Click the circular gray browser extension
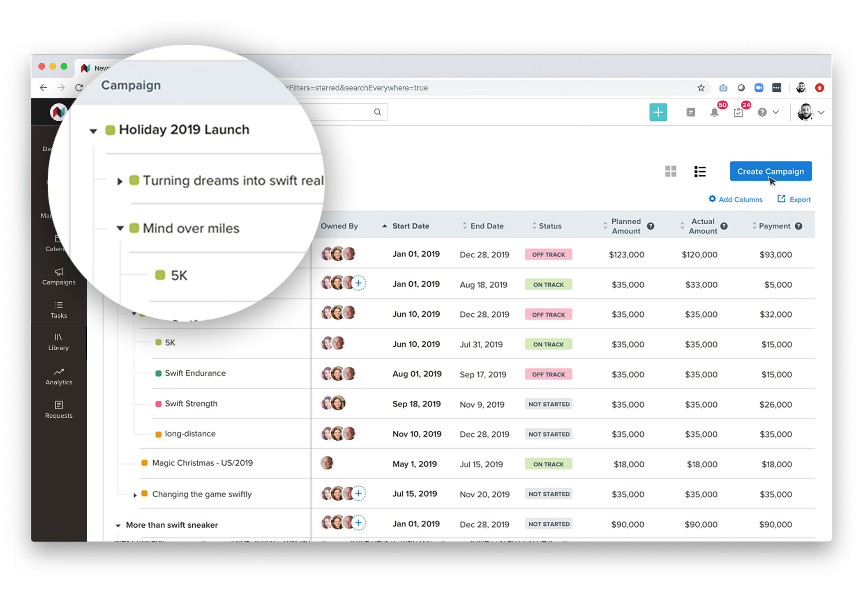863x616 pixels. [741, 88]
